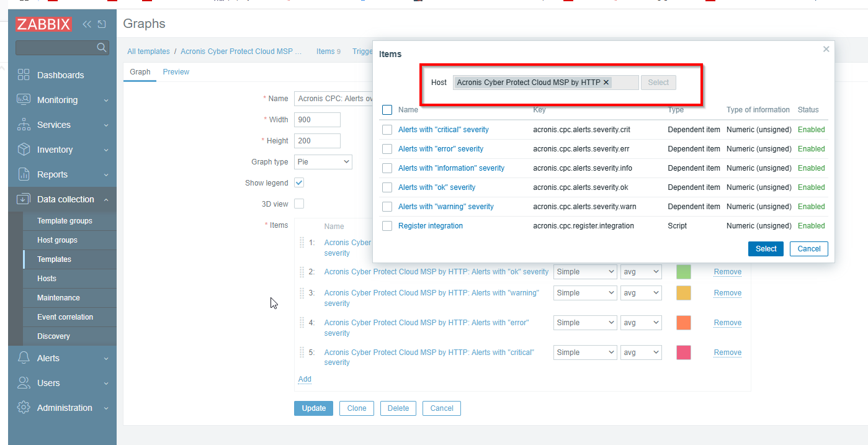
Task: Toggle the Show legend checkbox
Action: [x=299, y=183]
